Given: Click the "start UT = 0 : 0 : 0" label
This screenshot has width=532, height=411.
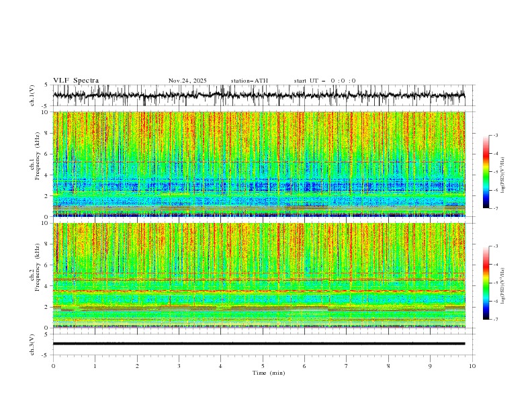Looking at the screenshot, I should pyautogui.click(x=324, y=81).
